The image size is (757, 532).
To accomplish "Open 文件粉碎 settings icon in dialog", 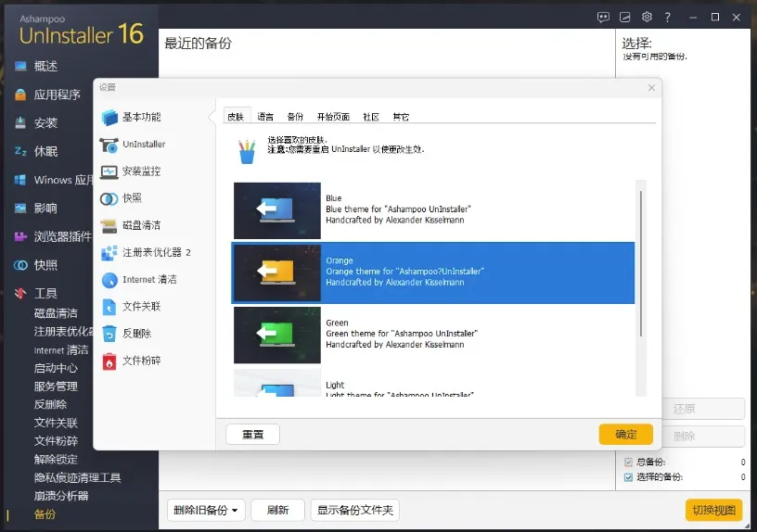I will point(109,361).
